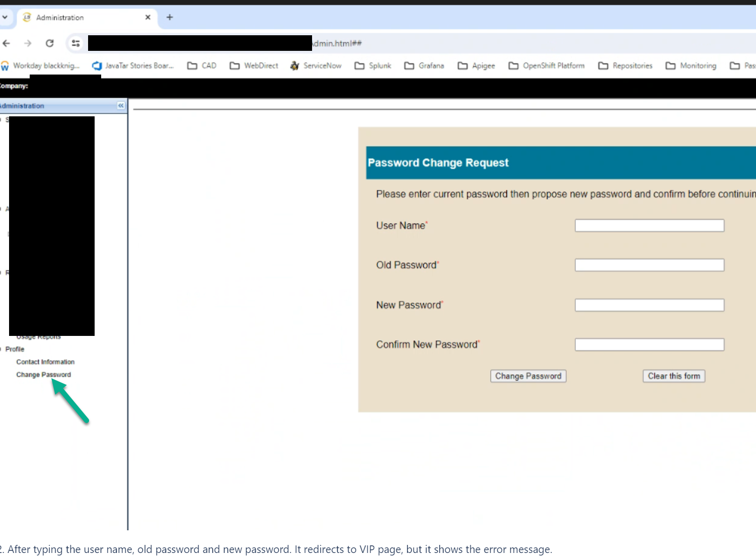Image resolution: width=756 pixels, height=558 pixels.
Task: Expand the Profile tree node
Action: [x=2, y=349]
